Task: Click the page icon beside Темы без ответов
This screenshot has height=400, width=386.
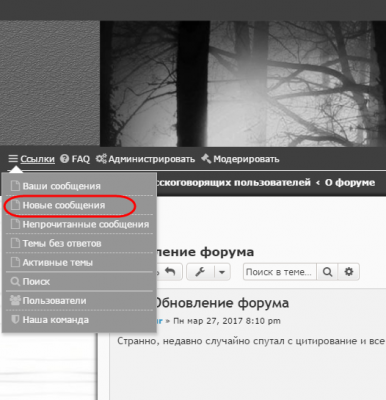Action: click(x=15, y=243)
